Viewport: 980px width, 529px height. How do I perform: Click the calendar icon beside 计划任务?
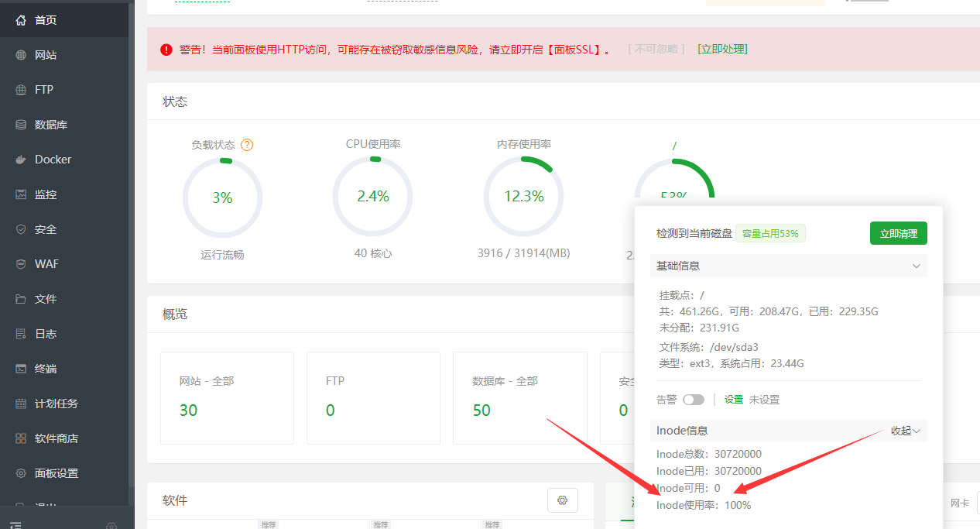point(21,404)
